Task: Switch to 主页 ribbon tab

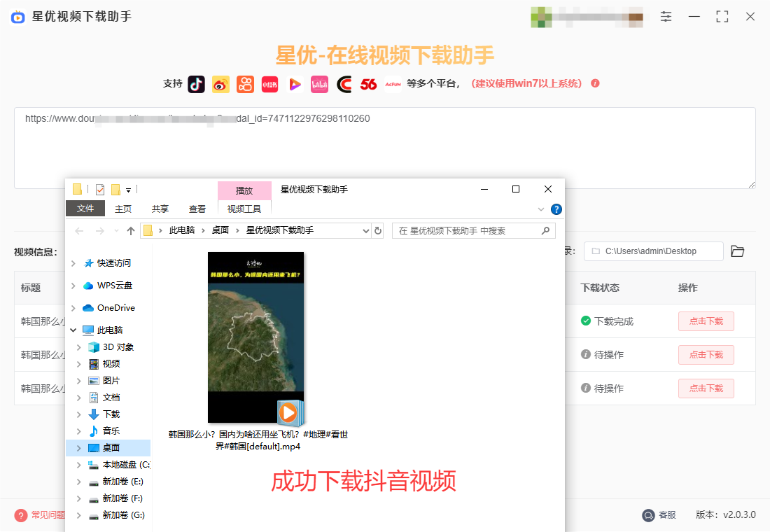Action: point(123,209)
